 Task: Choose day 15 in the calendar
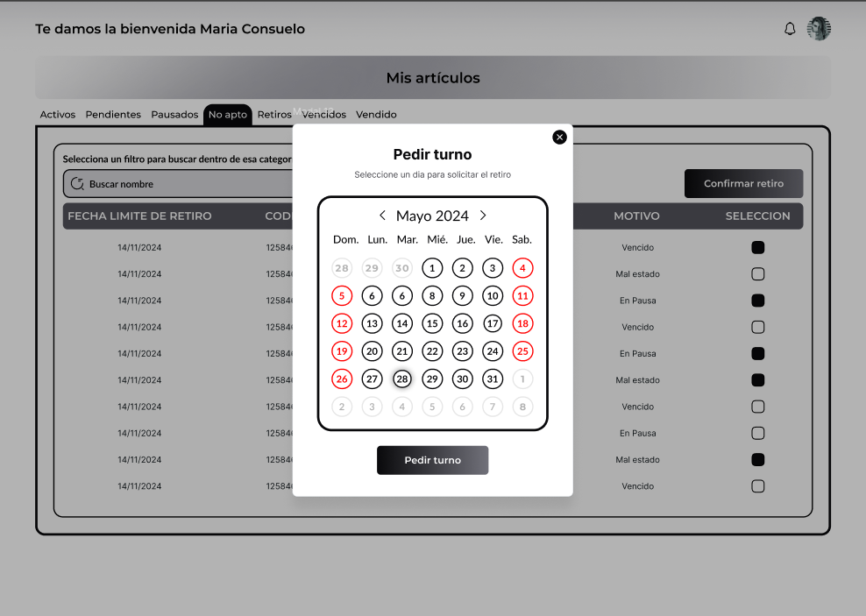[x=432, y=323]
